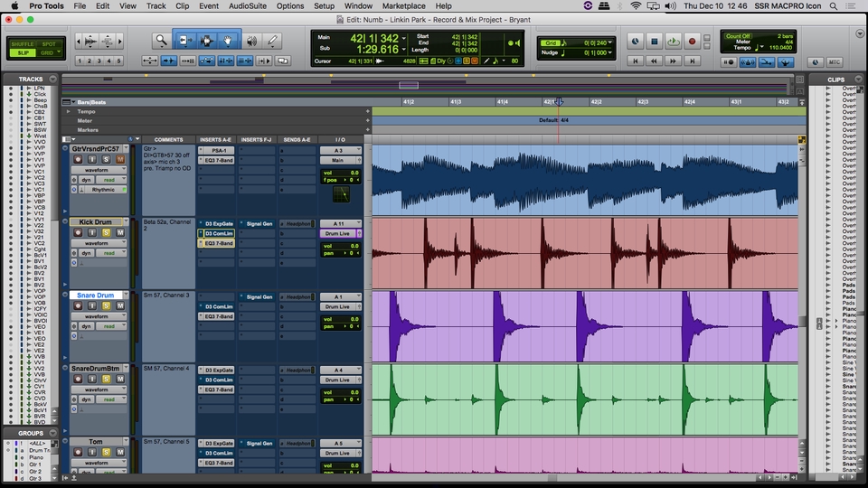This screenshot has height=488, width=868.
Task: Open the Main counter format dropdown
Action: click(x=404, y=38)
